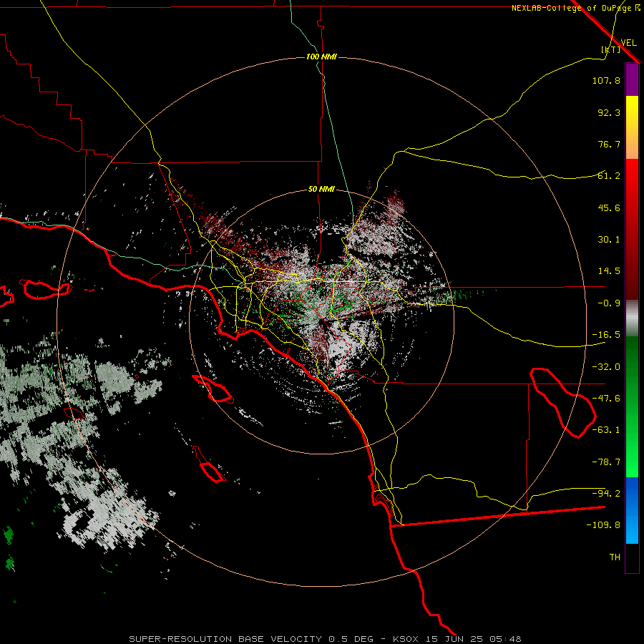The height and width of the screenshot is (644, 644).
Task: Pick the yellow-orange segment of the color bar
Action: coord(632,127)
